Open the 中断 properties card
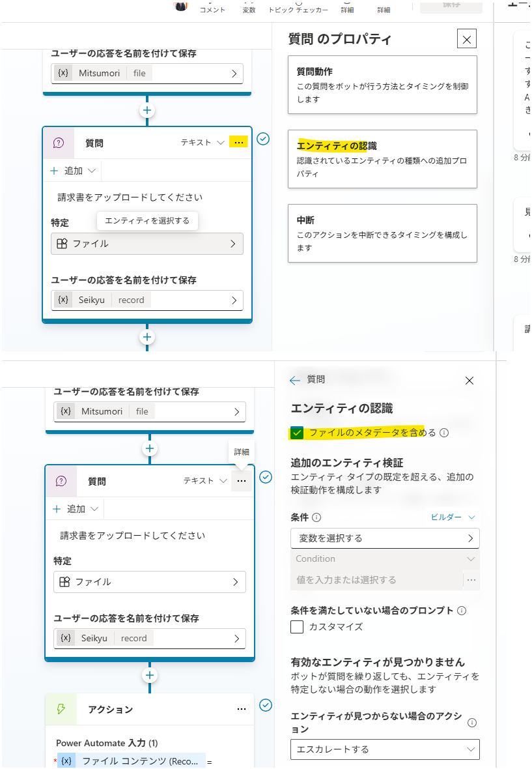This screenshot has width=532, height=769. click(x=382, y=233)
